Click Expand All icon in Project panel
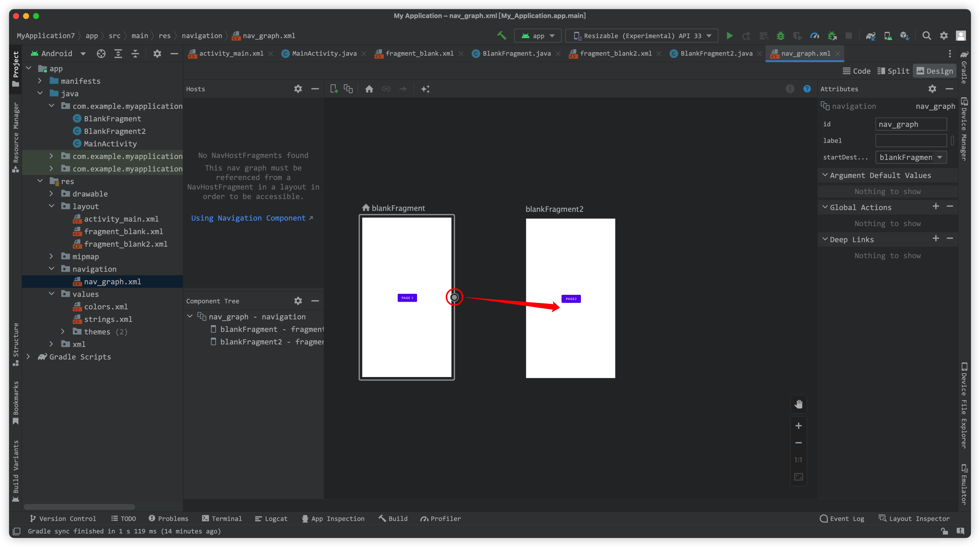The height and width of the screenshot is (547, 980). [x=118, y=54]
